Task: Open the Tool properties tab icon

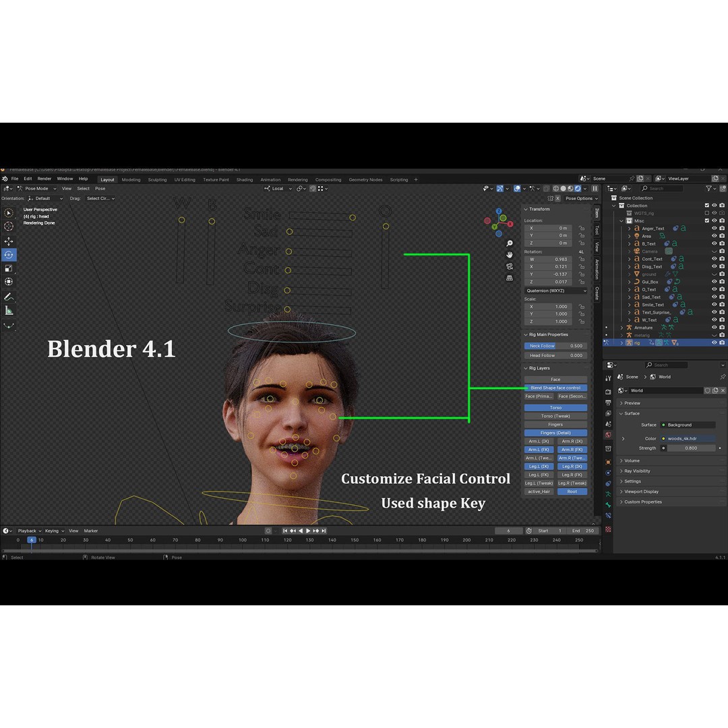Action: point(608,378)
